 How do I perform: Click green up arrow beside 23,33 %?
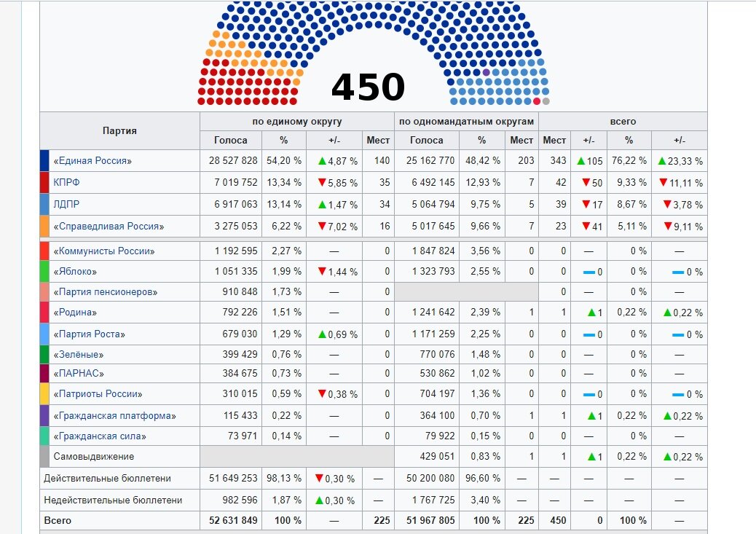click(662, 160)
